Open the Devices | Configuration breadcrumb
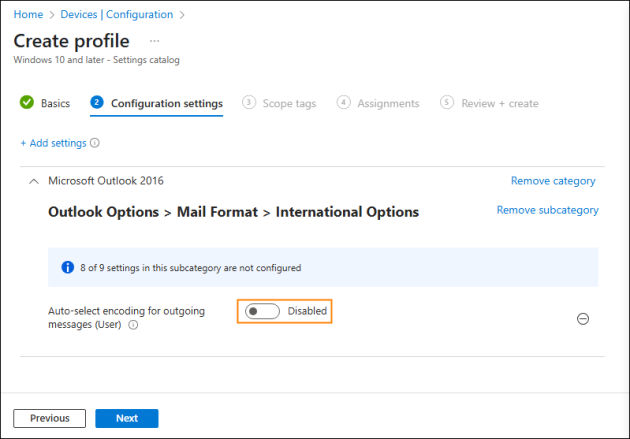The image size is (630, 439). point(117,14)
